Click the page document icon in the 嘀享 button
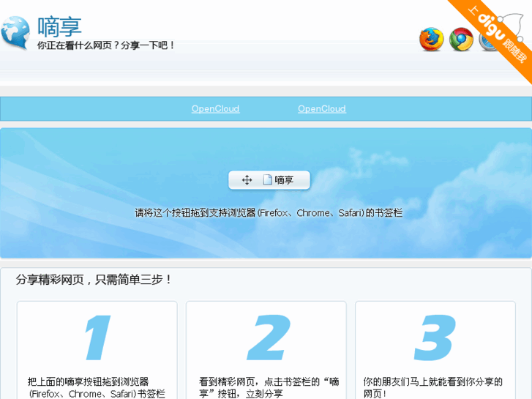532x399 pixels. [x=267, y=179]
